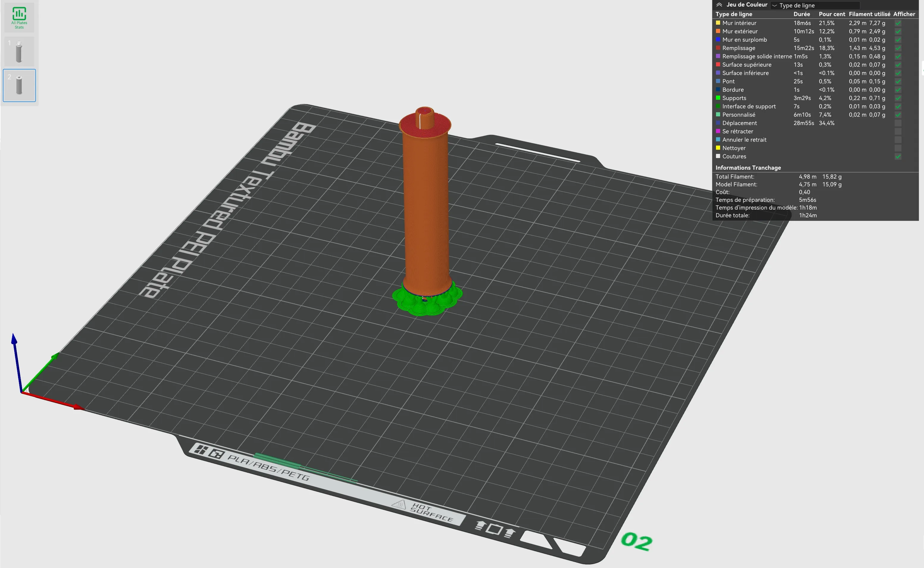Click the Afficher column header
Screen dimensions: 924x568
[x=904, y=14]
